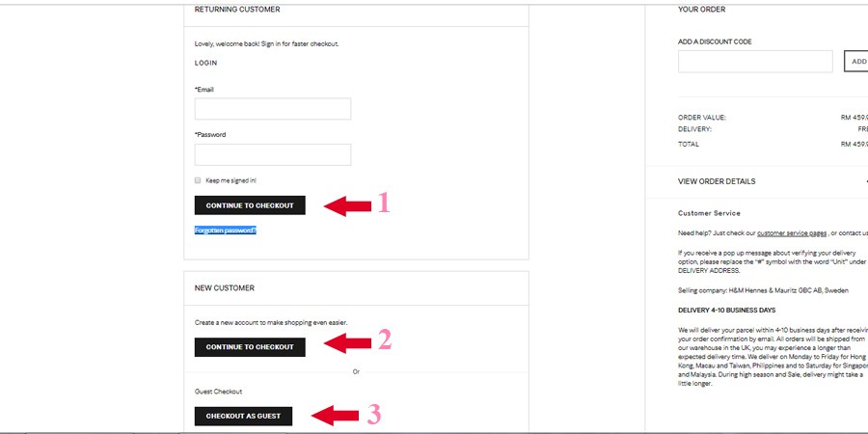The height and width of the screenshot is (434, 868).
Task: Click the red arrow labeled 1
Action: coord(347,204)
